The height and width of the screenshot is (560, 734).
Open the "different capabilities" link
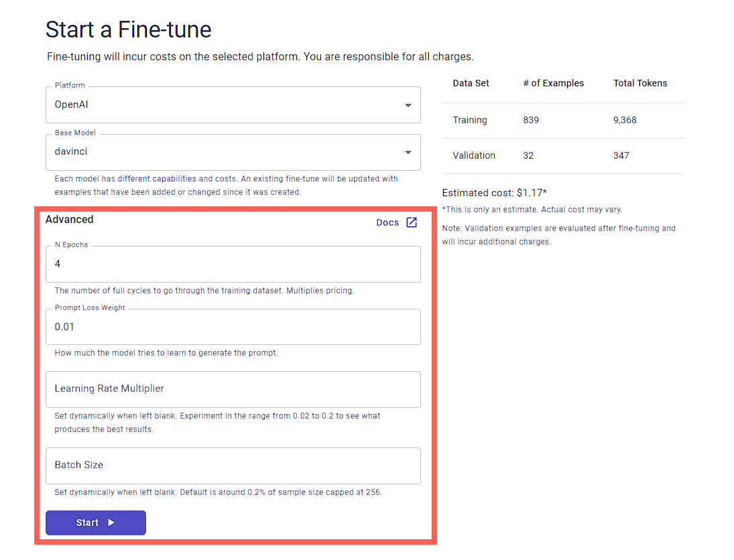point(157,179)
